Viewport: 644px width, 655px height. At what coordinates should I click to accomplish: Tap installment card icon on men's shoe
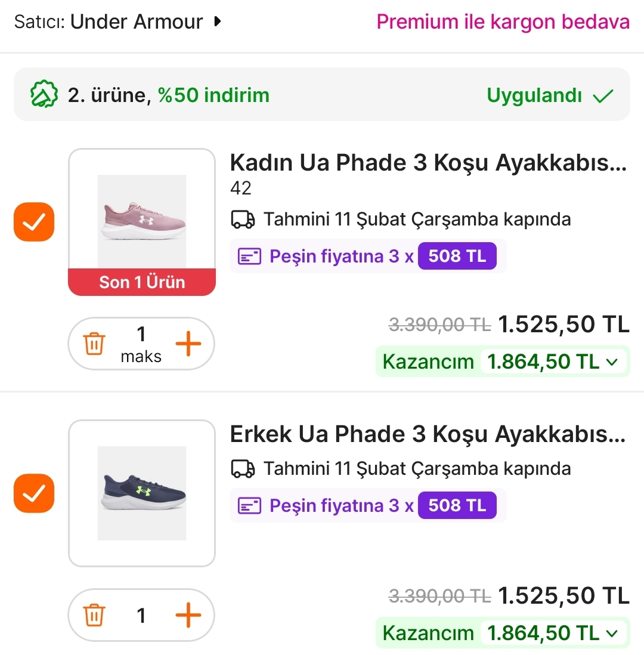pyautogui.click(x=249, y=506)
